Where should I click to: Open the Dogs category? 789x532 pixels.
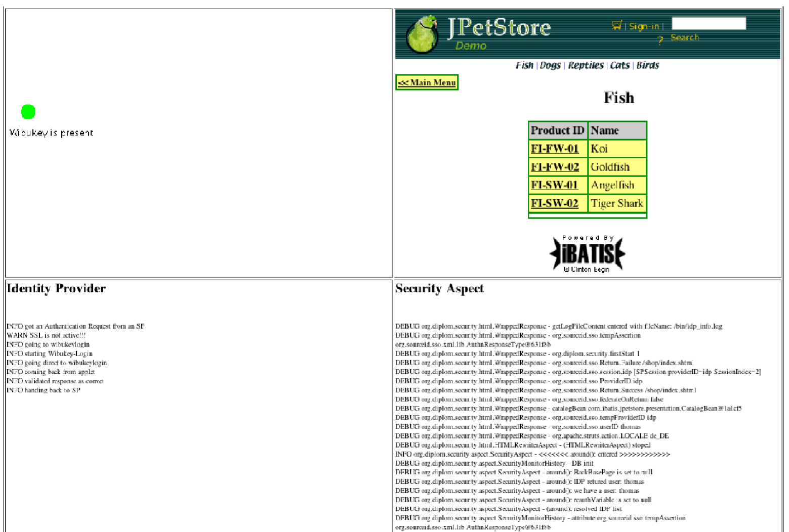click(550, 65)
